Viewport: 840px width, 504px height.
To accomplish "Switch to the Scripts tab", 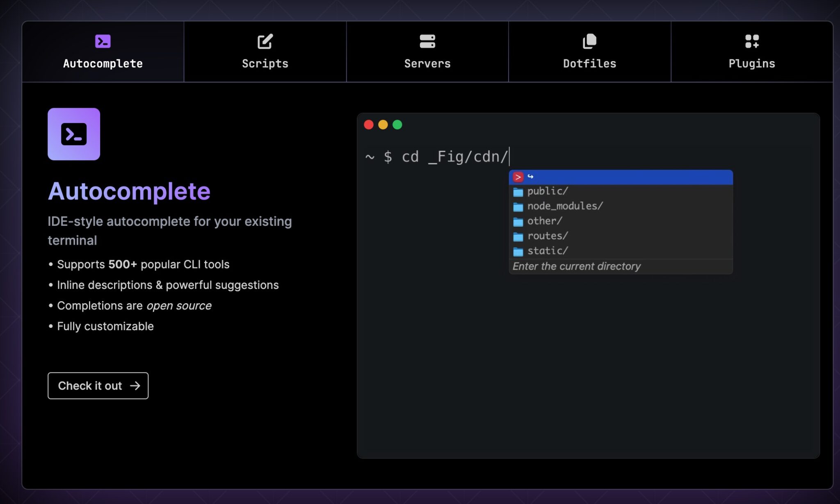I will [x=265, y=52].
